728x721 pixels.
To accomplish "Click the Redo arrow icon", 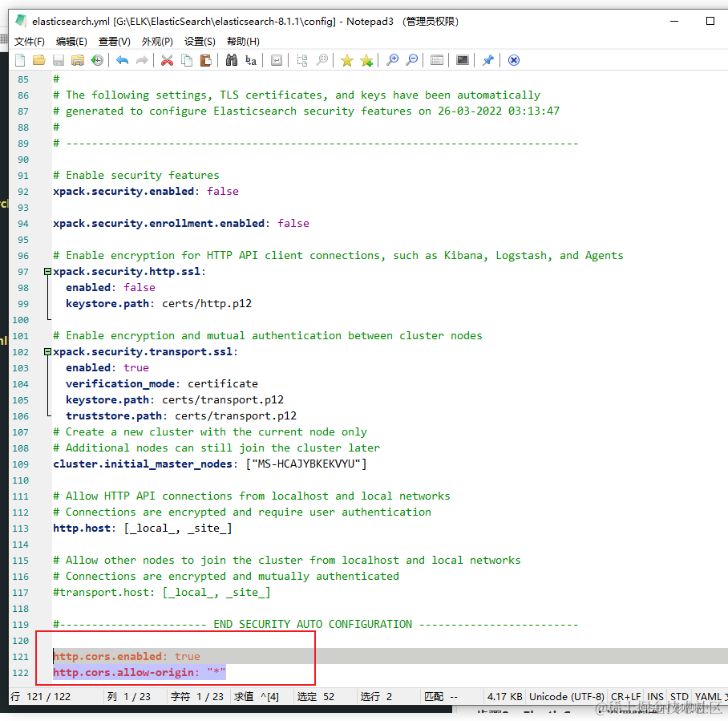I will click(142, 60).
